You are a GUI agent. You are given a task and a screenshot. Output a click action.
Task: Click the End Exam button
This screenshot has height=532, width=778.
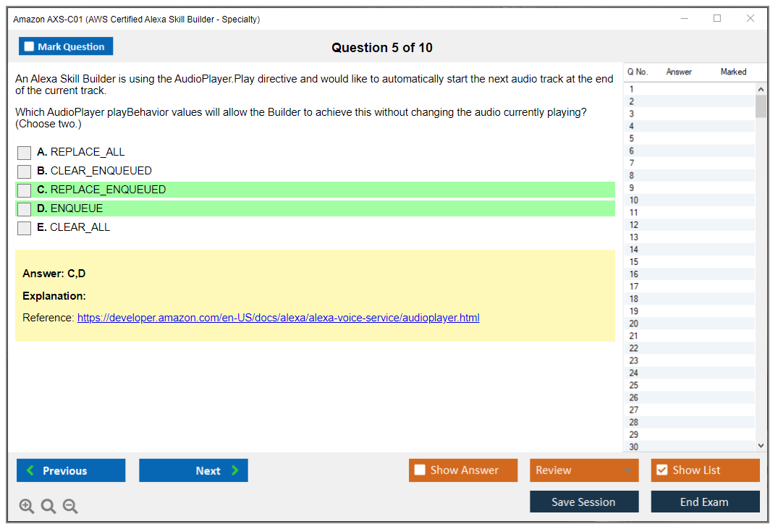click(704, 502)
